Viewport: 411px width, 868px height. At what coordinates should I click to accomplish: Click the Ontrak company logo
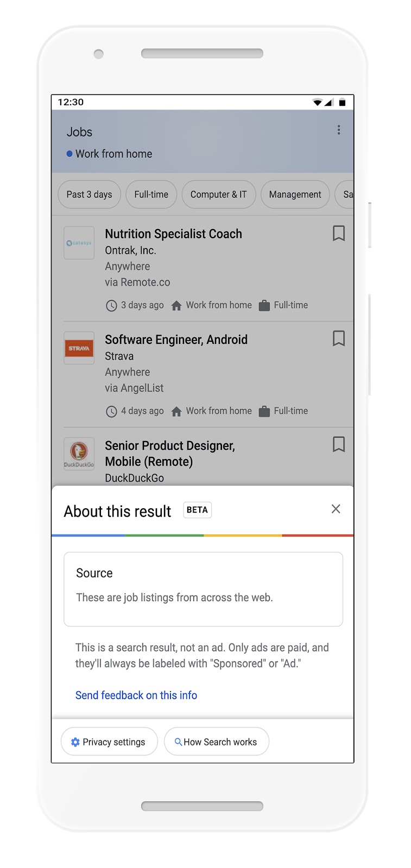pyautogui.click(x=79, y=243)
